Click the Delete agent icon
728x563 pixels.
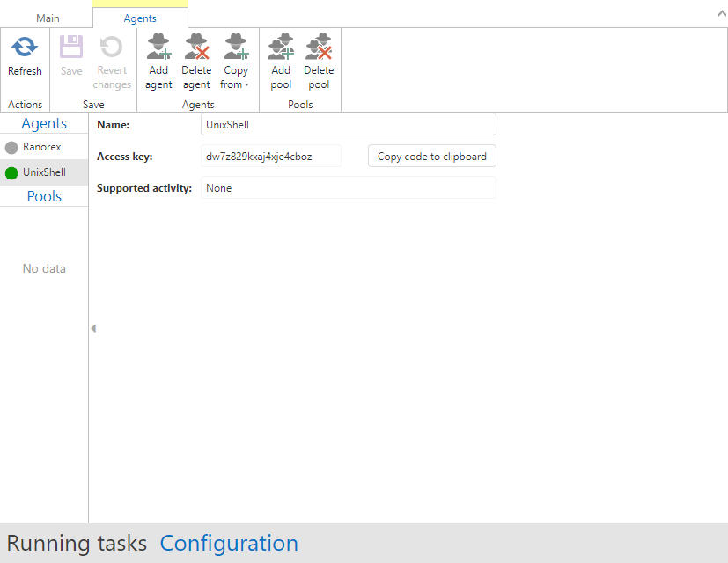click(x=196, y=47)
